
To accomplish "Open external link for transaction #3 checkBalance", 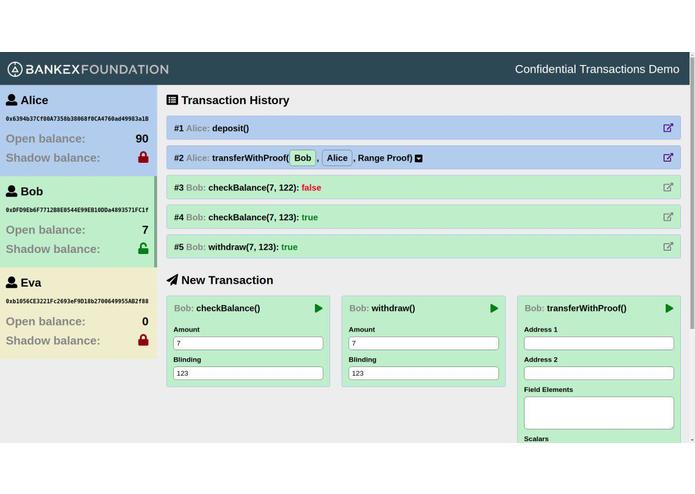I will click(x=668, y=187).
